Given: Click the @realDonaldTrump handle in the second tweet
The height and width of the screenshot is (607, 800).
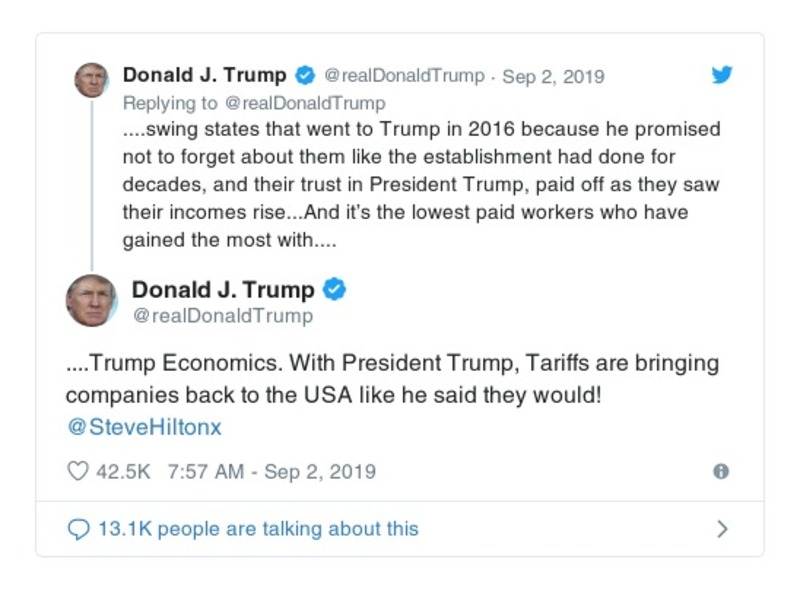Looking at the screenshot, I should click(x=222, y=314).
